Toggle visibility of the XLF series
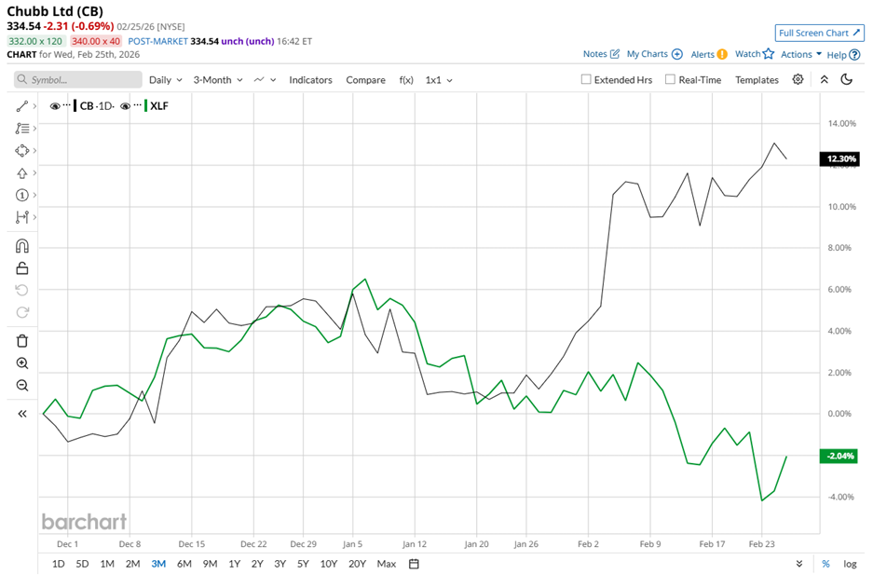 pos(125,106)
